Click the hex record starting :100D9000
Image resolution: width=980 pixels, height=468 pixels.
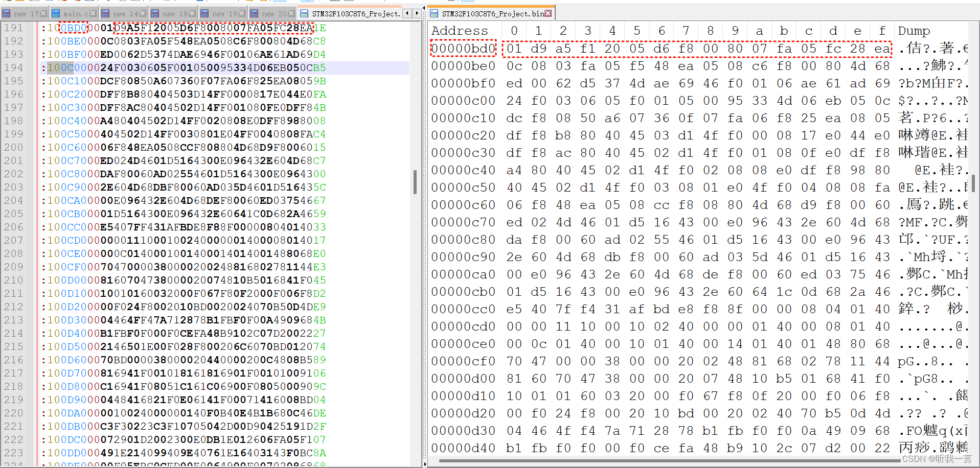(184, 400)
